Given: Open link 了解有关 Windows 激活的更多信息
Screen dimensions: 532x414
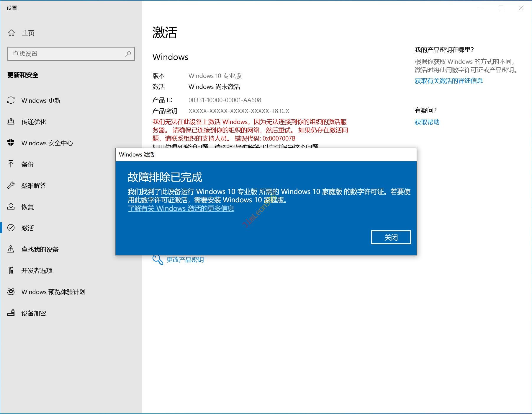Looking at the screenshot, I should (181, 208).
